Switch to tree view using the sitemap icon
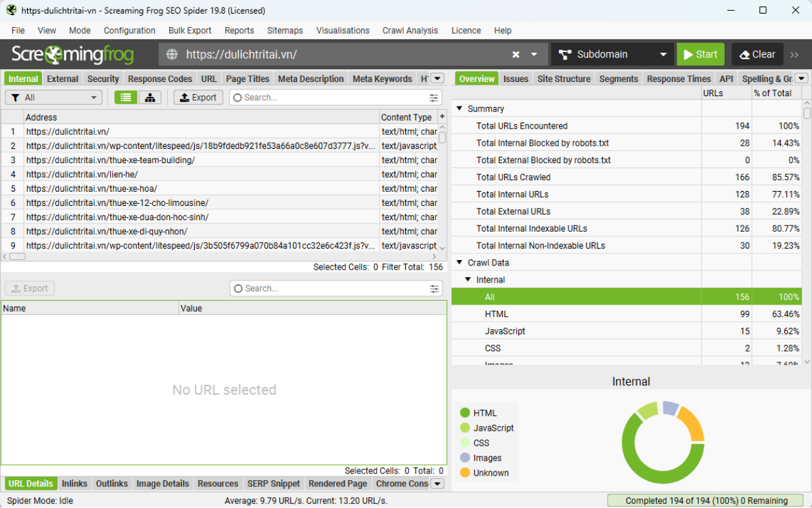Viewport: 812px width, 508px height. (x=149, y=97)
